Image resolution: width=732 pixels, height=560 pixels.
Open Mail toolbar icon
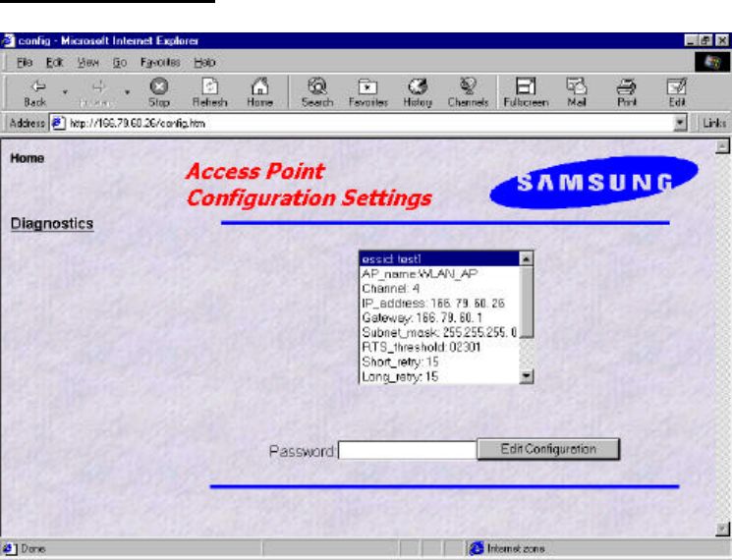click(x=577, y=86)
